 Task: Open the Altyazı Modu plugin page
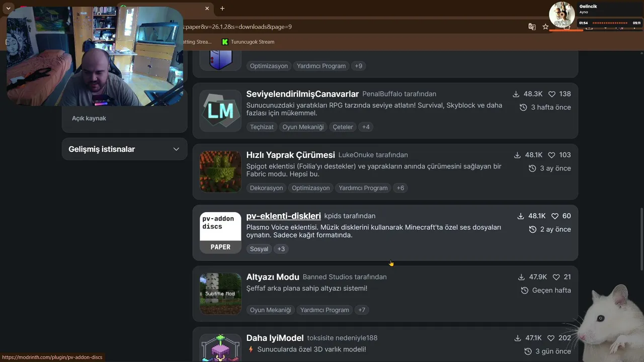click(273, 277)
